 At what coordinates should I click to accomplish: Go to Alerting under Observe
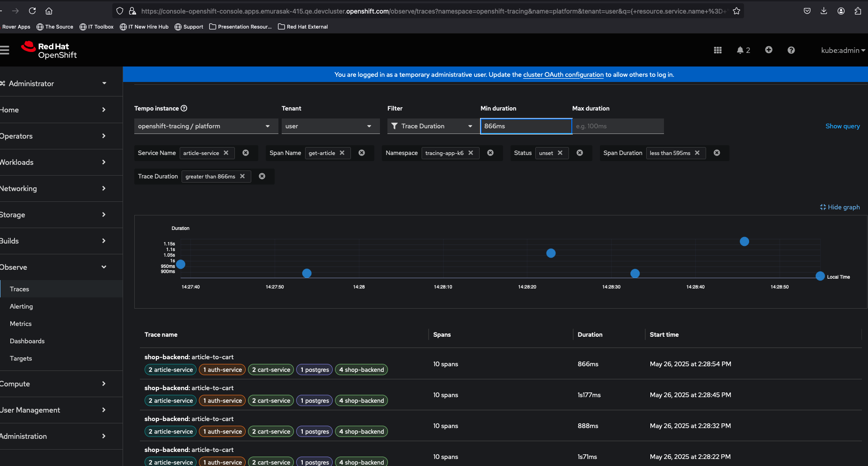pyautogui.click(x=22, y=306)
